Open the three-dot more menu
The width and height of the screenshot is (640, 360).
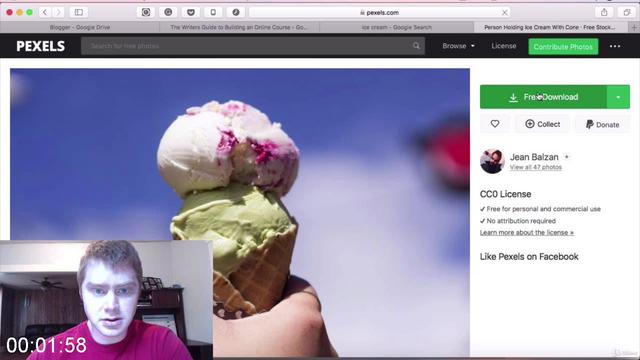click(615, 47)
